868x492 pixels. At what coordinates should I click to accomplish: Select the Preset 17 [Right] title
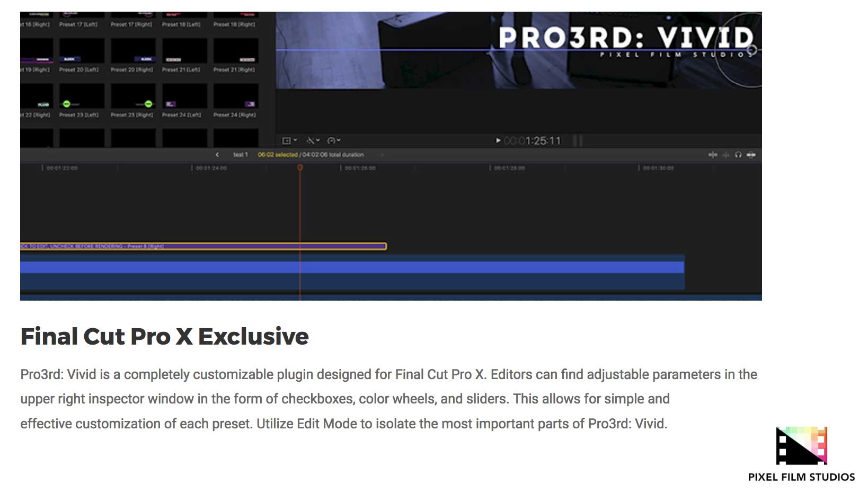(131, 24)
